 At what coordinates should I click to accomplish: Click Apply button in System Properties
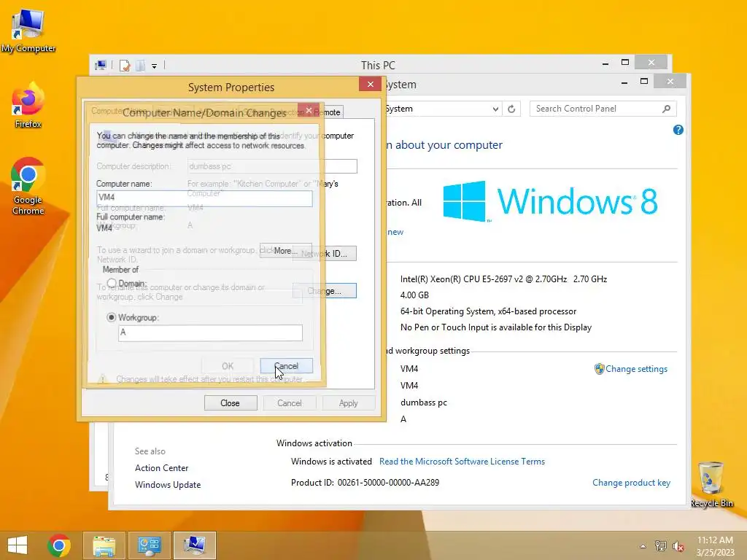click(348, 402)
